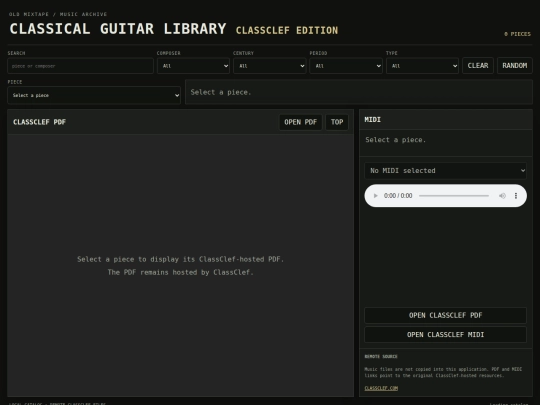Click Open ClassClef MIDI button
Screen dimensions: 540x405
click(x=445, y=334)
